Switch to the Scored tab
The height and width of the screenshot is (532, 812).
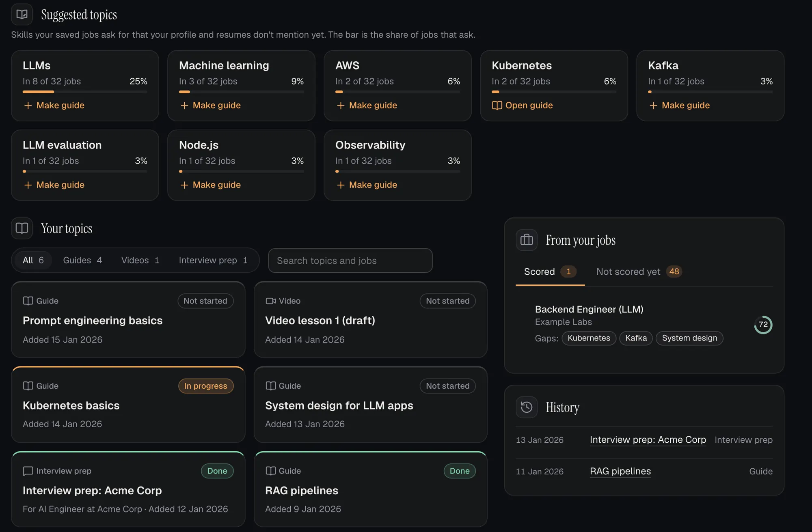550,272
